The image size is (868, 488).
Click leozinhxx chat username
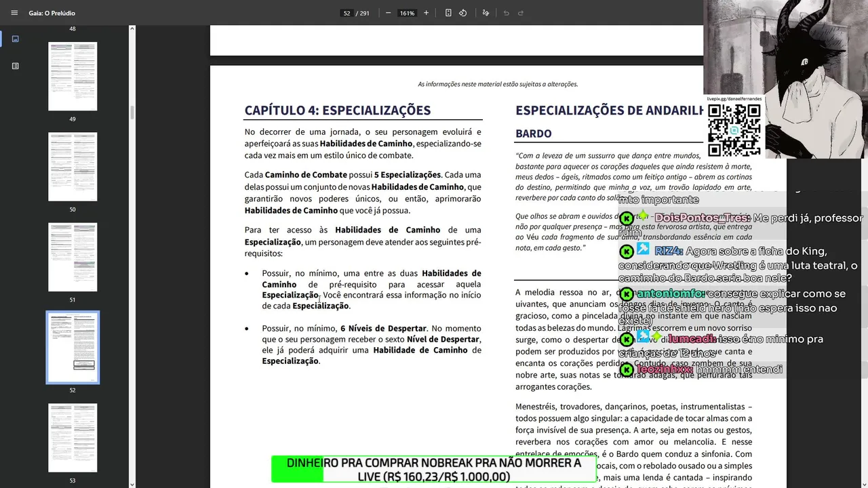665,369
